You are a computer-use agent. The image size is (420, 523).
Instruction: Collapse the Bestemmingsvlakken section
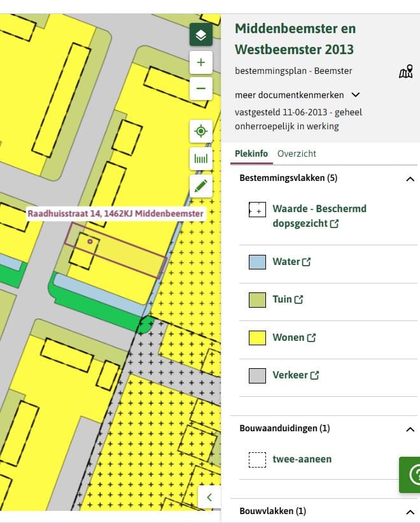410,178
